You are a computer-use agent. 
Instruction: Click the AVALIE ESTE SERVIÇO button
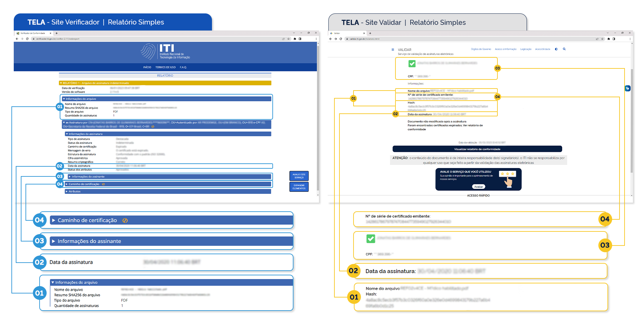coord(299,176)
